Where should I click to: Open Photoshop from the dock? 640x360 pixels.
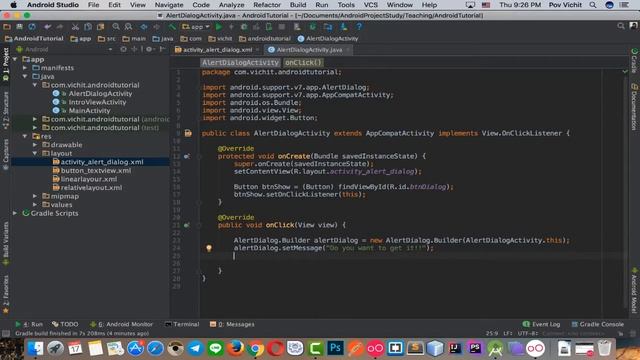coord(336,348)
